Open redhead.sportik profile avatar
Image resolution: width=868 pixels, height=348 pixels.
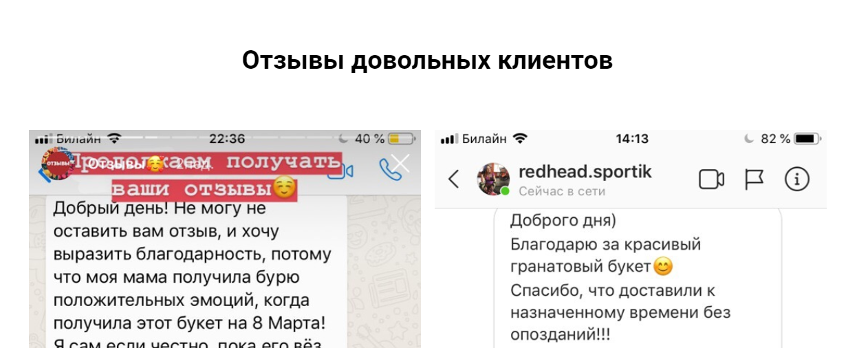493,180
